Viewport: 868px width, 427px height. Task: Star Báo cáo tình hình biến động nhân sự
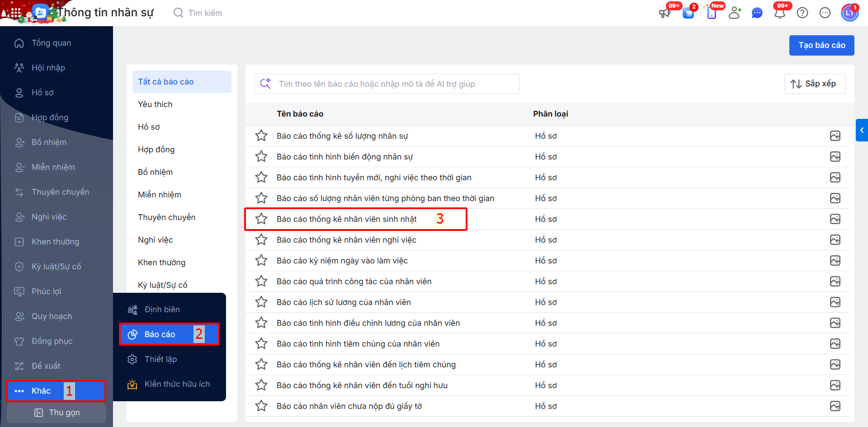tap(261, 157)
